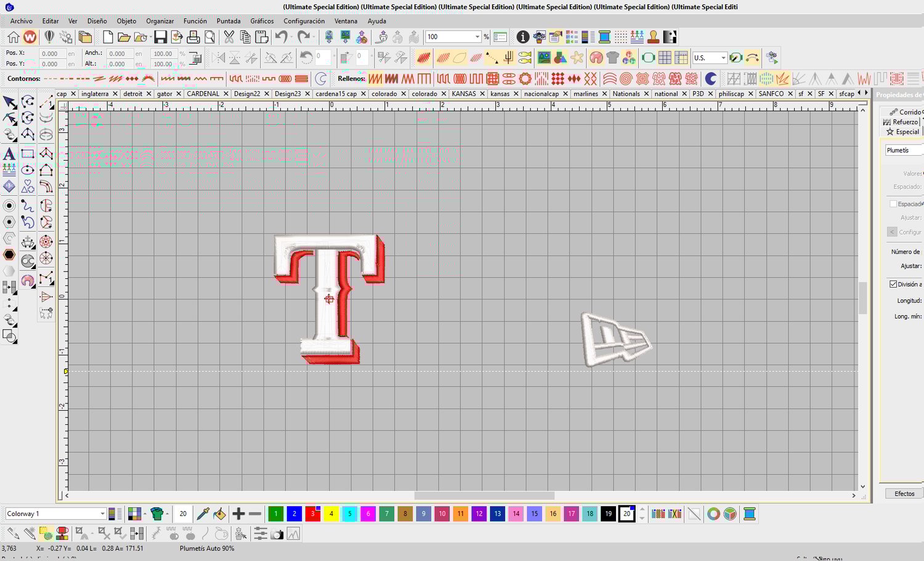The width and height of the screenshot is (924, 561).
Task: Open the zoom percentage dropdown showing 100
Action: point(477,37)
